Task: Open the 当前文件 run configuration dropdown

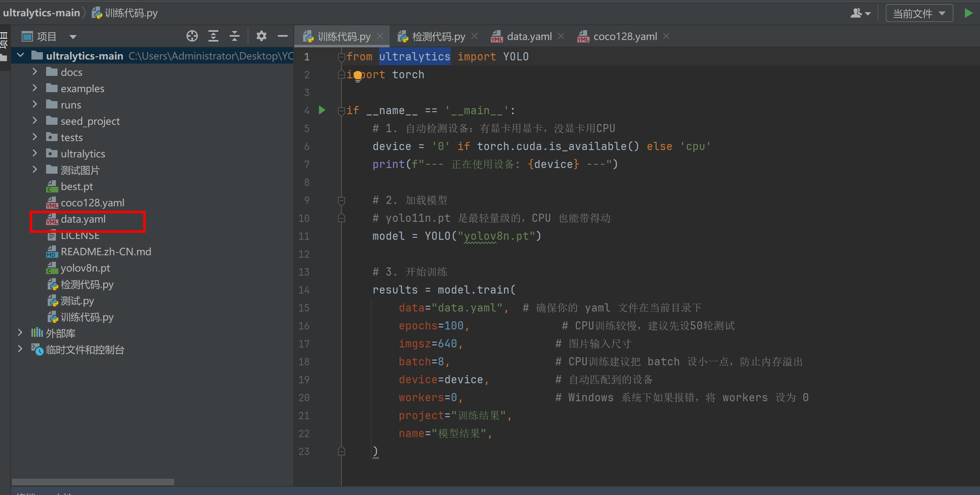Action: pyautogui.click(x=919, y=13)
